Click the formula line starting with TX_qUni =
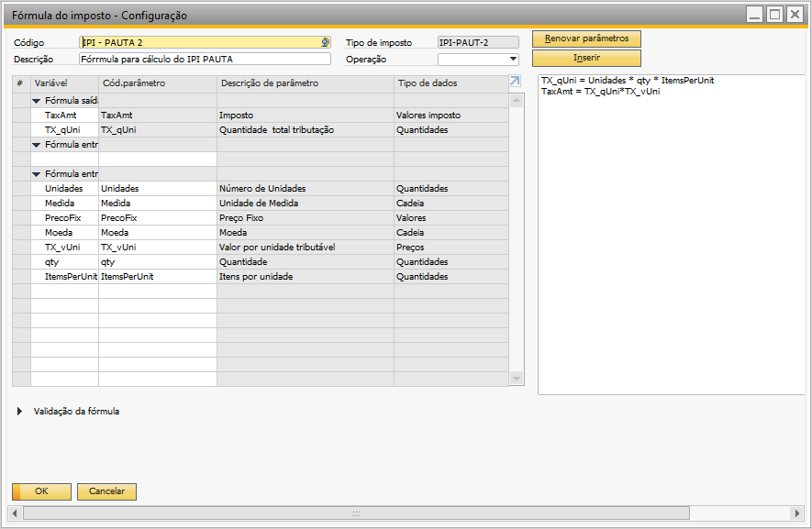 tap(628, 81)
